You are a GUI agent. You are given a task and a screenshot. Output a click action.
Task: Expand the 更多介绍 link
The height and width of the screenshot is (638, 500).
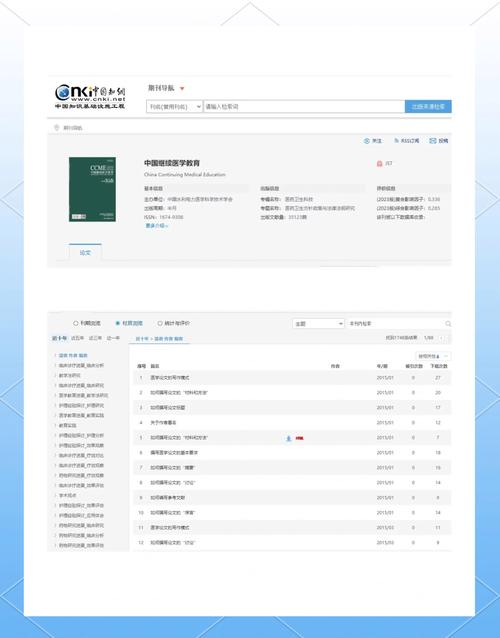pos(157,226)
